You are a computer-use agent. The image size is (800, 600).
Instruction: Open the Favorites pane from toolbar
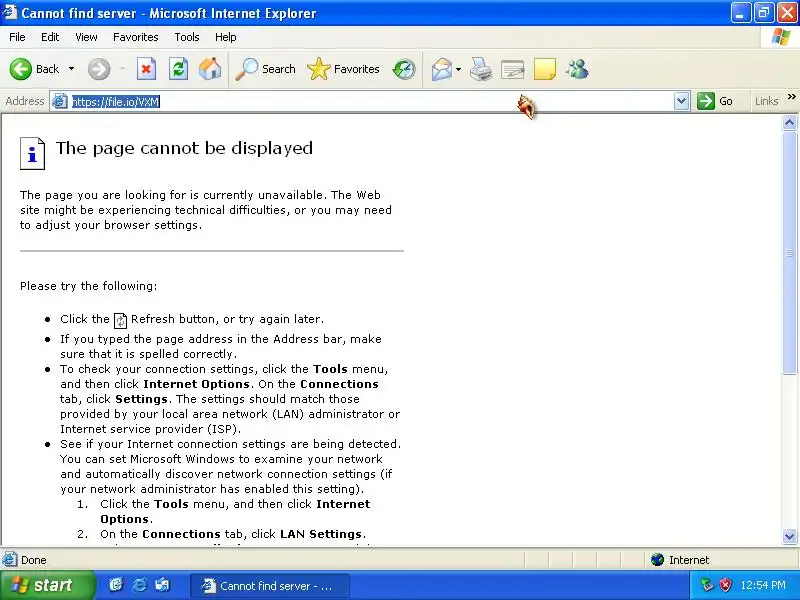[x=343, y=69]
